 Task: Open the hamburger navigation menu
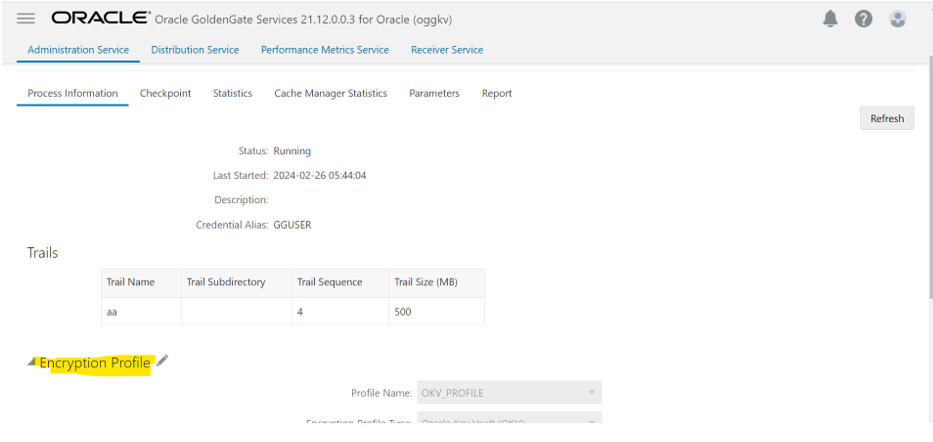(26, 18)
